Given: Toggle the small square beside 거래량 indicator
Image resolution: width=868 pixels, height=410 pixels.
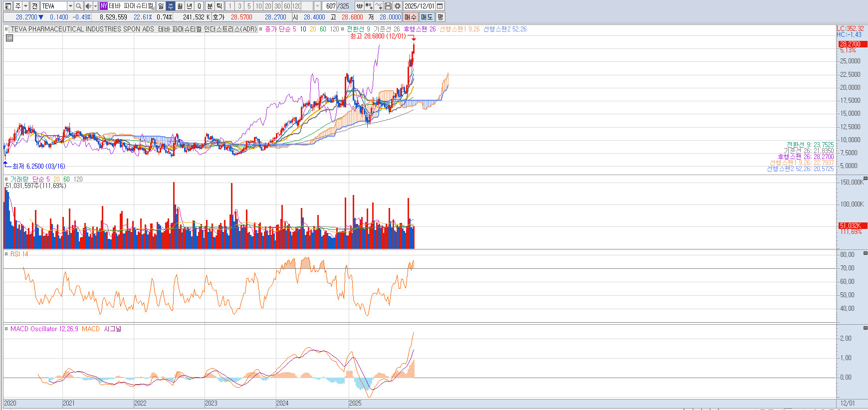Looking at the screenshot, I should (x=6, y=179).
